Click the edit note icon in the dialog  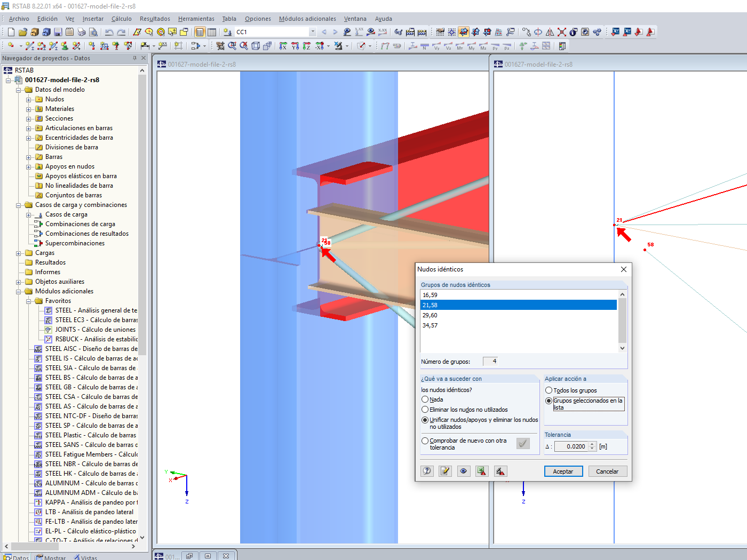(446, 471)
